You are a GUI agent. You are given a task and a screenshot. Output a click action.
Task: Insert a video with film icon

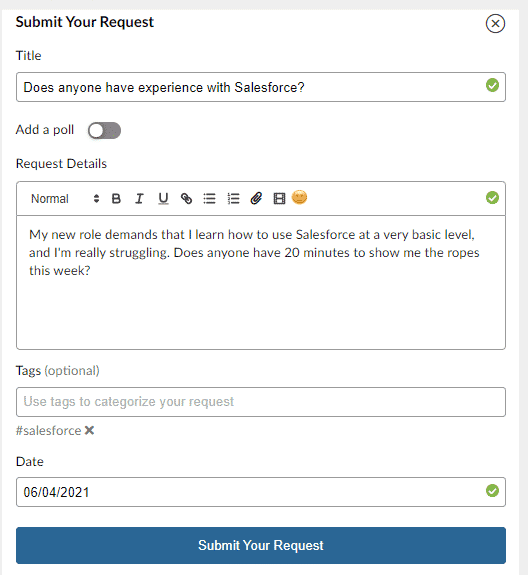tap(279, 198)
